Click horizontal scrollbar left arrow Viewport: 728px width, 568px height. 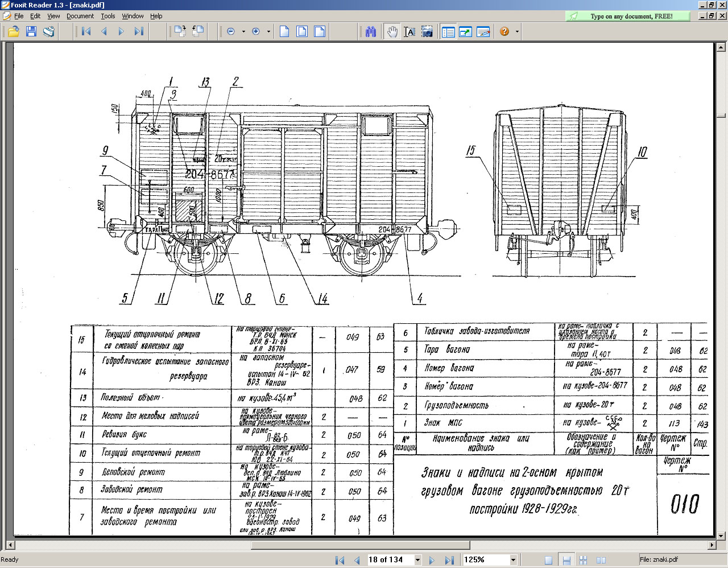(x=9, y=545)
